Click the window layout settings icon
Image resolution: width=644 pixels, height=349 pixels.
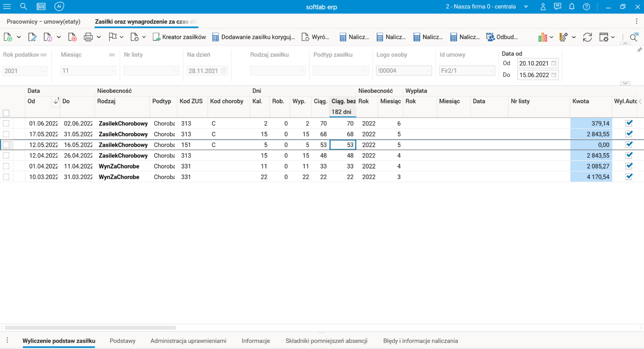pyautogui.click(x=604, y=37)
